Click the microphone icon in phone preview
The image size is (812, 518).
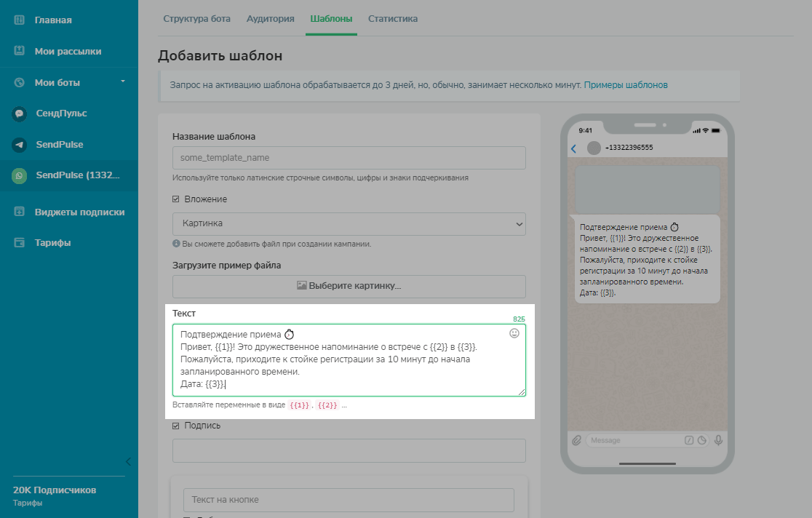(x=718, y=440)
